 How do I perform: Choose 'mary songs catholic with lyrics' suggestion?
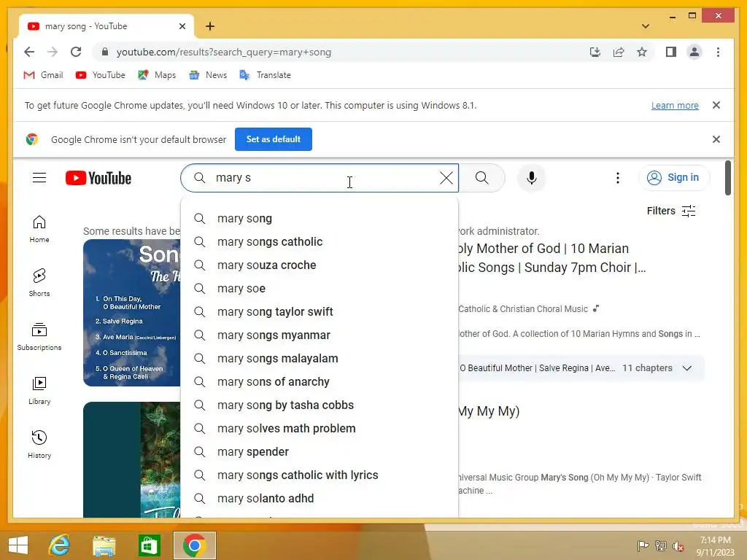pos(320,475)
